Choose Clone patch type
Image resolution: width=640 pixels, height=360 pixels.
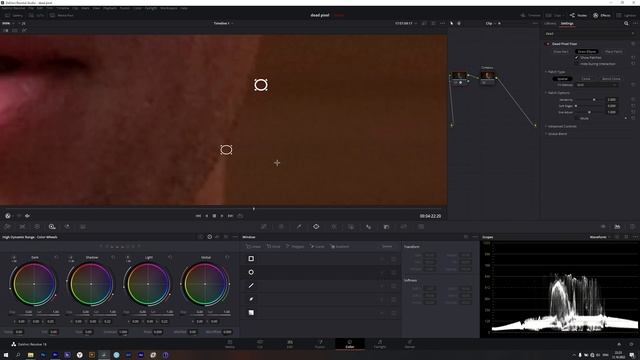586,78
